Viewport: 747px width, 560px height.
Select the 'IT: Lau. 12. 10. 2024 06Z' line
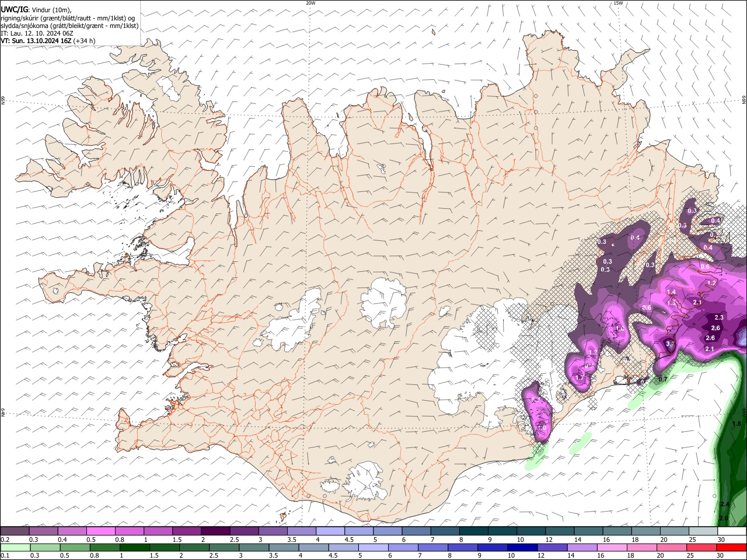click(37, 33)
